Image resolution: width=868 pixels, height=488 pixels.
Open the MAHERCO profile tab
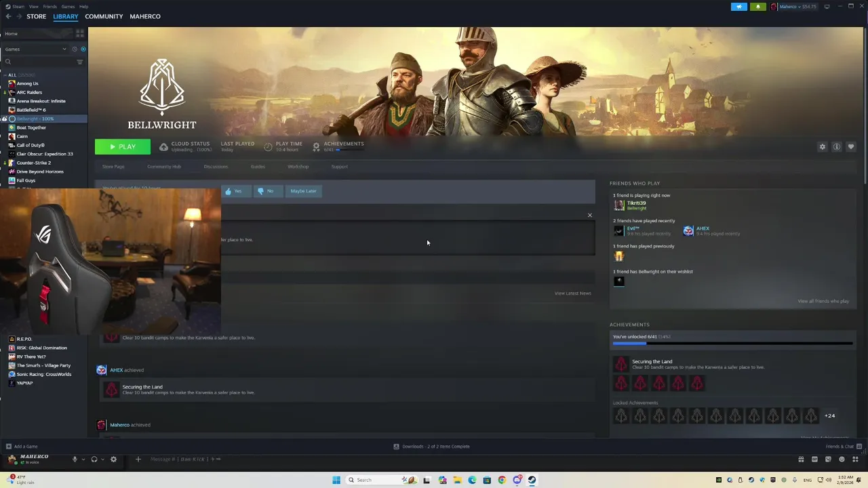pyautogui.click(x=145, y=16)
